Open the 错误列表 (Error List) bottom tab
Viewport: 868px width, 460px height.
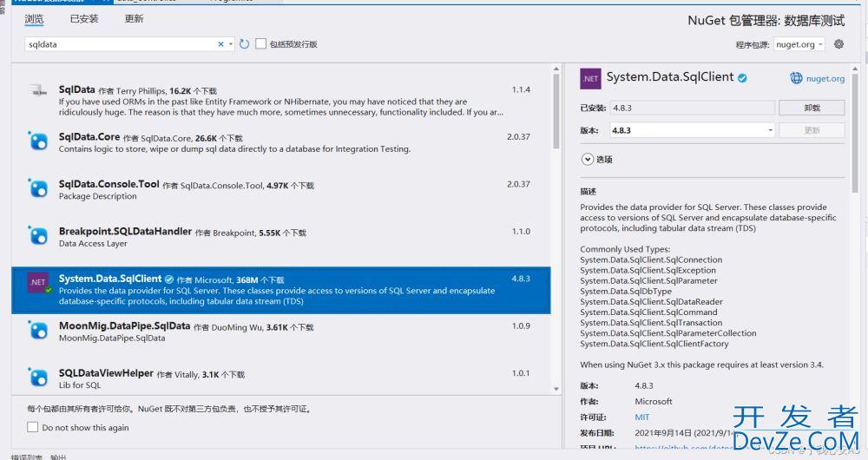coord(27,457)
